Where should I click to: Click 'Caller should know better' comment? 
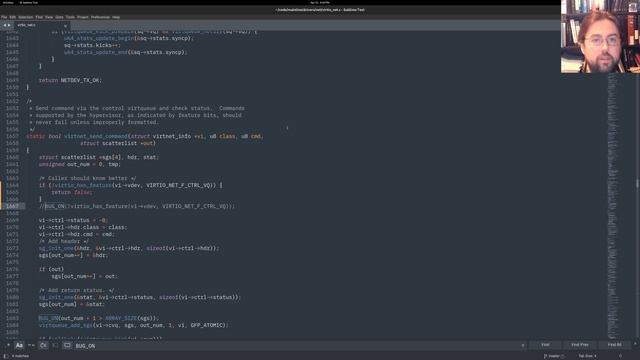click(88, 178)
